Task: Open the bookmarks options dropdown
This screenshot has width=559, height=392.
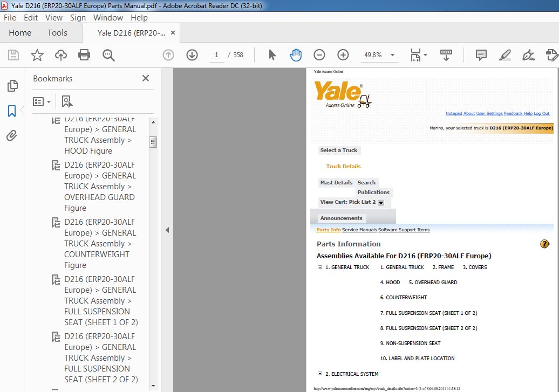Action: point(42,101)
